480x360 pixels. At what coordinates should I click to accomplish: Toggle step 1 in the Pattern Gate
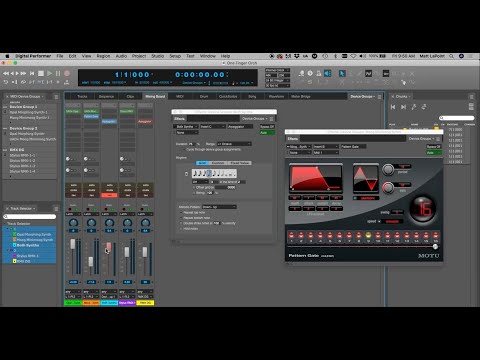[291, 236]
